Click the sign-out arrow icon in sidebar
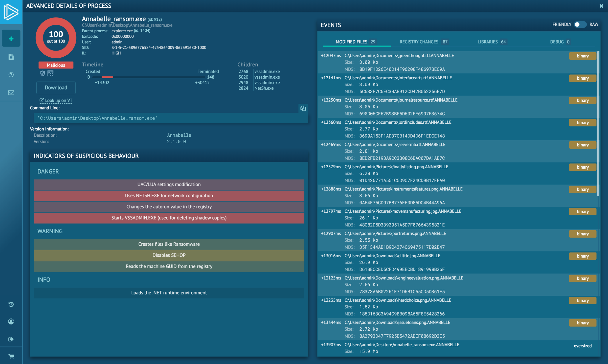Image resolution: width=608 pixels, height=364 pixels. coord(11,339)
